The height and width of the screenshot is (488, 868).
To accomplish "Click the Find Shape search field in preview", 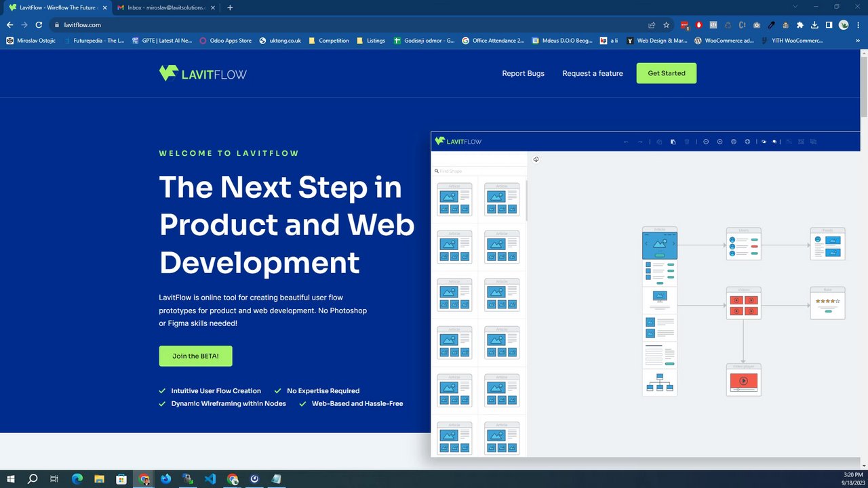I will [479, 171].
